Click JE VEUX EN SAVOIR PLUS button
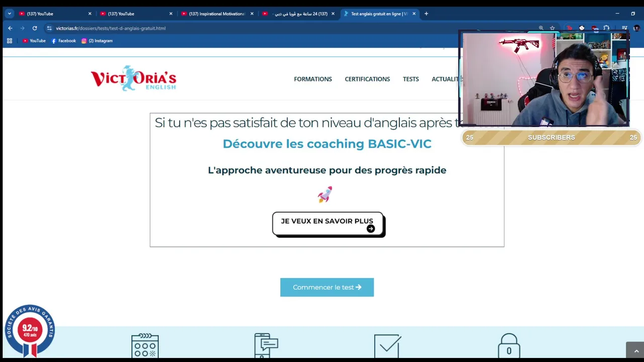The width and height of the screenshot is (644, 362). [329, 224]
